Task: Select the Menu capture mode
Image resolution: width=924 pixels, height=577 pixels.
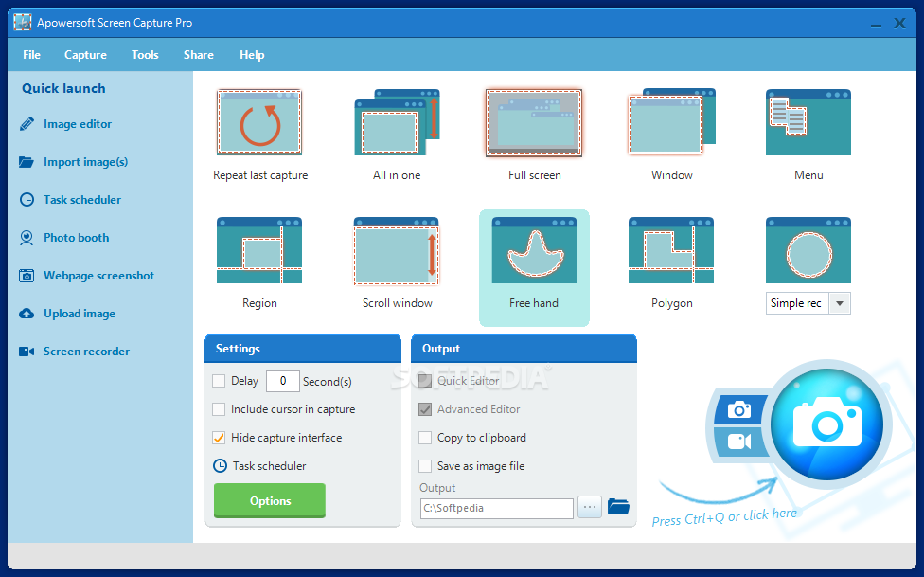Action: click(x=808, y=123)
